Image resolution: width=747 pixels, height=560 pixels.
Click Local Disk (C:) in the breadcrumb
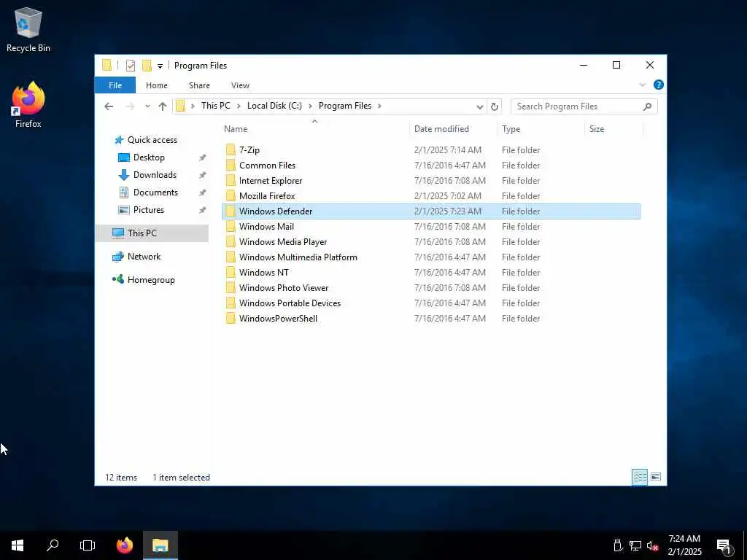tap(274, 106)
